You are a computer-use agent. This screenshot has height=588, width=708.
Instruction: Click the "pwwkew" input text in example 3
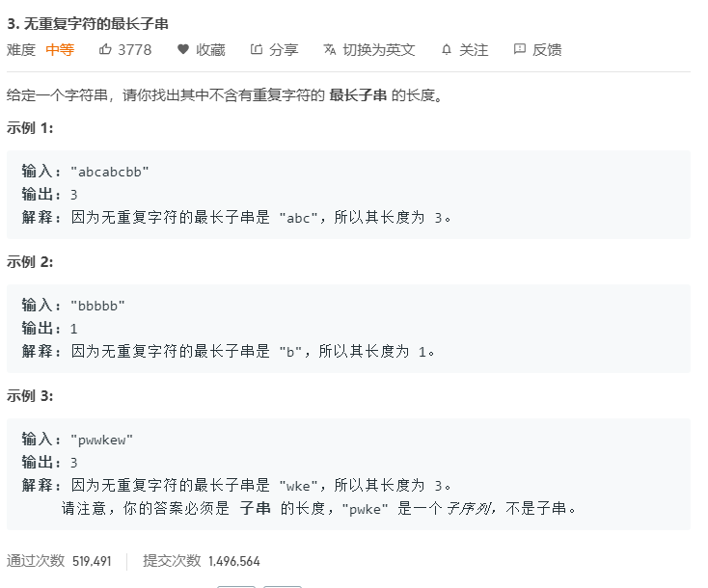101,440
